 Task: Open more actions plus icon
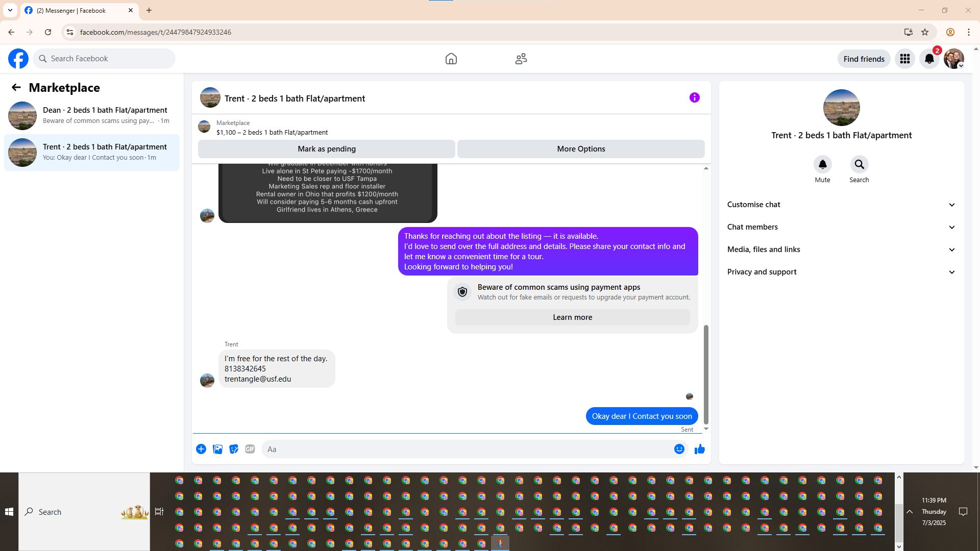tap(201, 449)
